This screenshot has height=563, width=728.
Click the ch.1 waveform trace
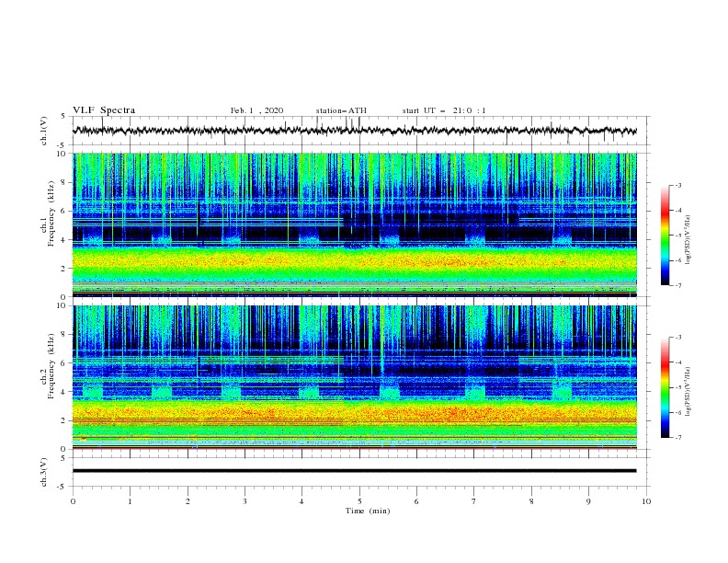pyautogui.click(x=354, y=131)
